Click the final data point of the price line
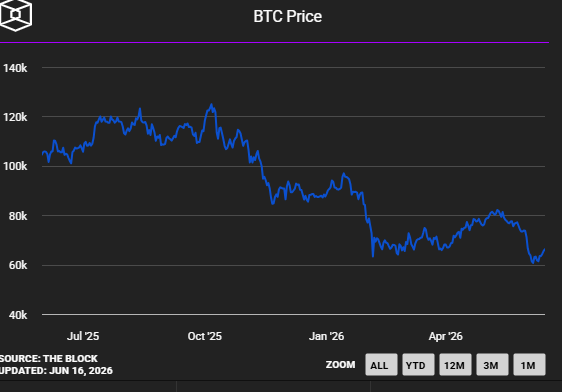562x392 pixels. click(x=544, y=249)
